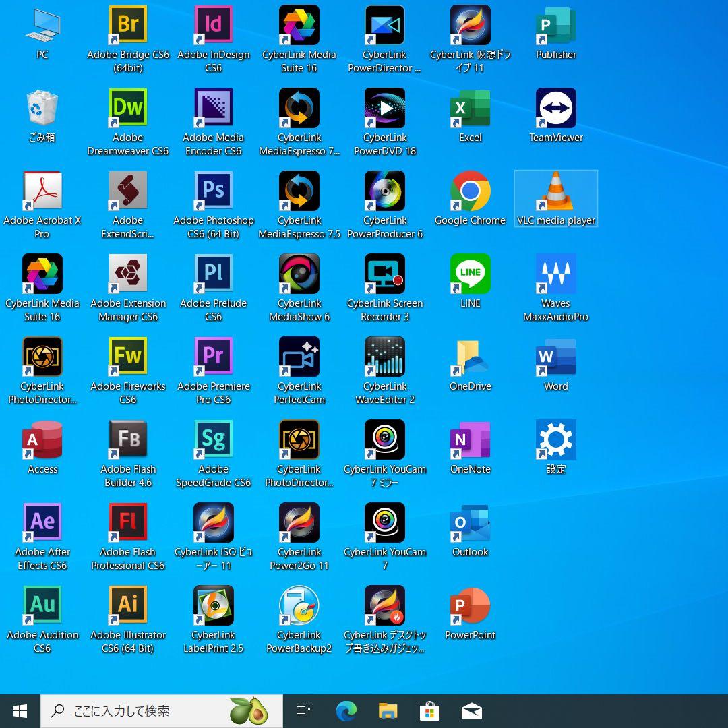Click the Adobe InDesign CS6 shortcut
The width and height of the screenshot is (728, 728).
pyautogui.click(x=214, y=25)
